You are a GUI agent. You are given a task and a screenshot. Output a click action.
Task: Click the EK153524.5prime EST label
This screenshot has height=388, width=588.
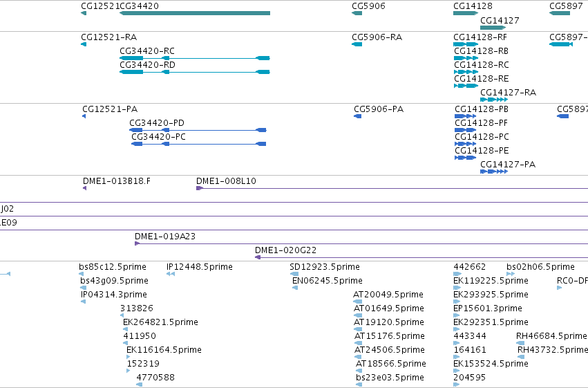click(491, 364)
